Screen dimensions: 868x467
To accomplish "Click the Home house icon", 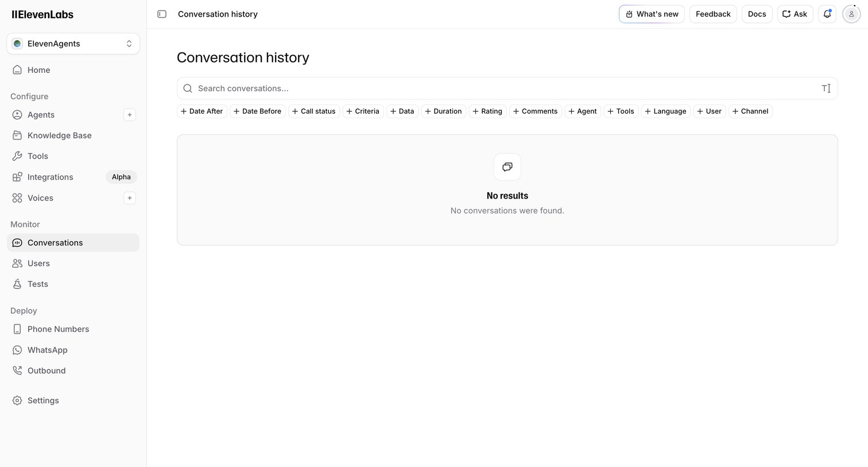I will [x=17, y=70].
